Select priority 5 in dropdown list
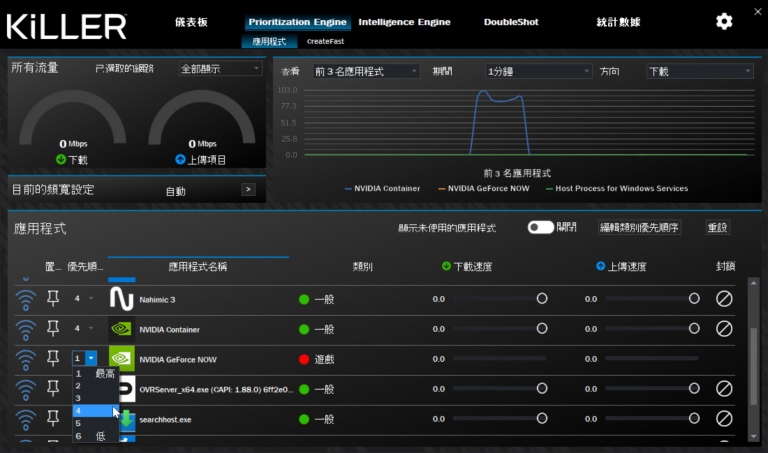 96,423
